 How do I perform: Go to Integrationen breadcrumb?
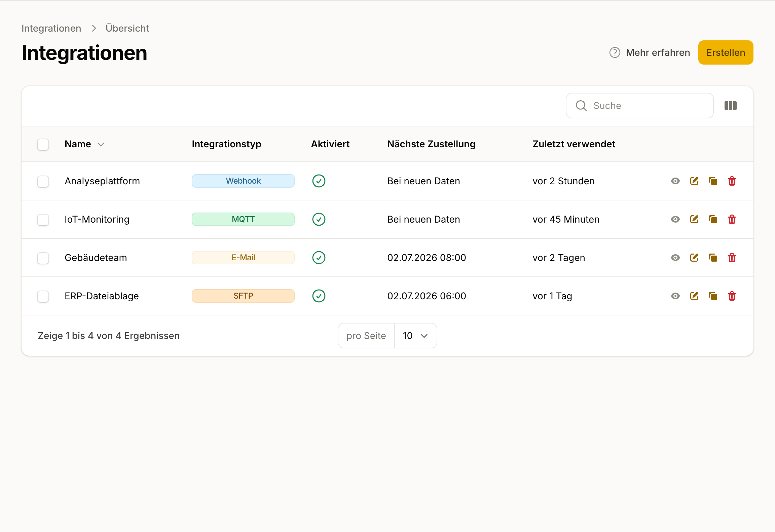(x=51, y=28)
